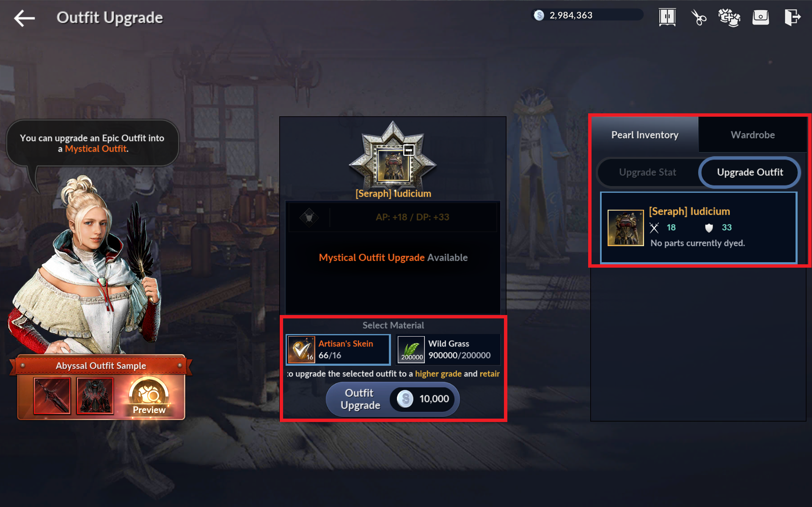Select Wild Grass as material
812x507 pixels.
[448, 350]
